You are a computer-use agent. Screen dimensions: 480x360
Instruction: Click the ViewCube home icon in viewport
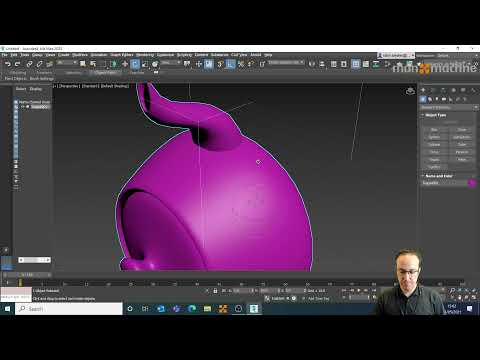click(410, 91)
